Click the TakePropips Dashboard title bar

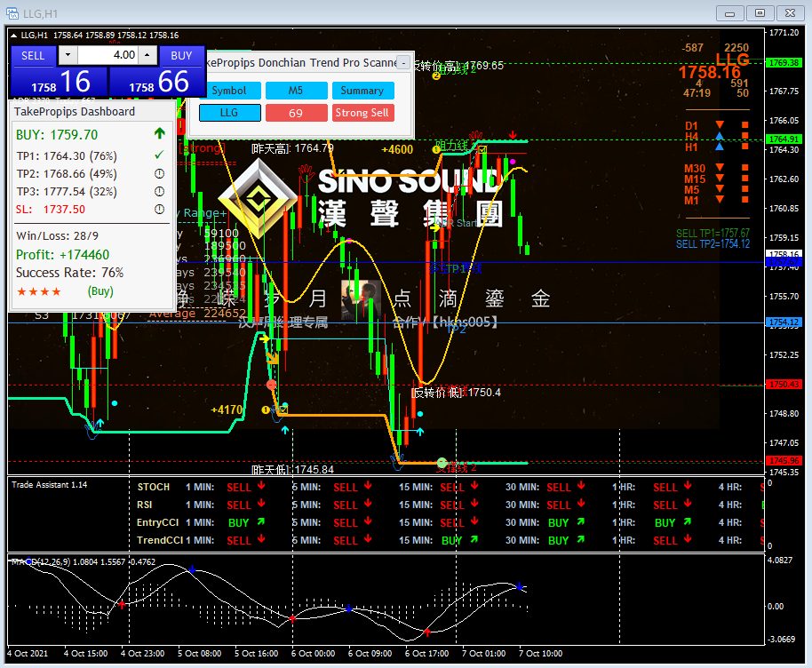[92, 111]
